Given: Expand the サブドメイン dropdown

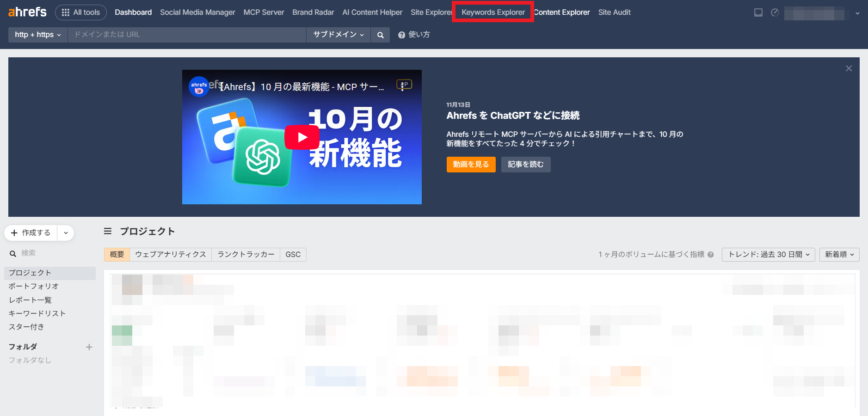Looking at the screenshot, I should [338, 35].
